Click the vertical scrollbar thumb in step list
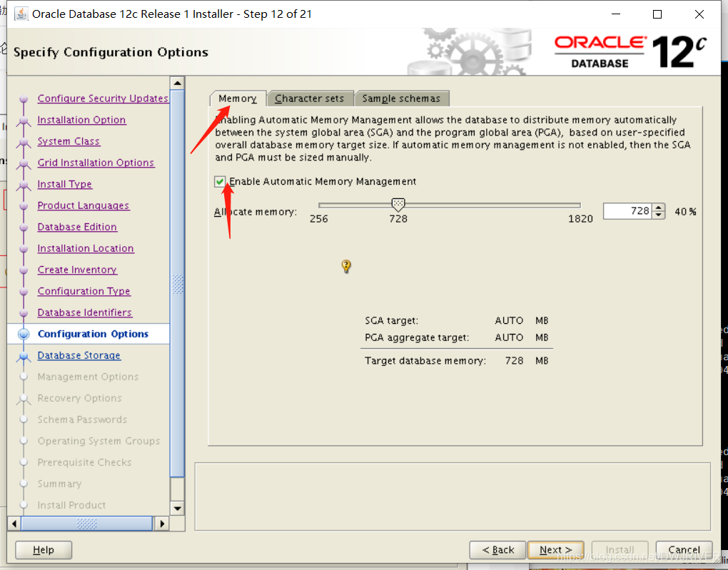This screenshot has width=728, height=570. (x=177, y=284)
